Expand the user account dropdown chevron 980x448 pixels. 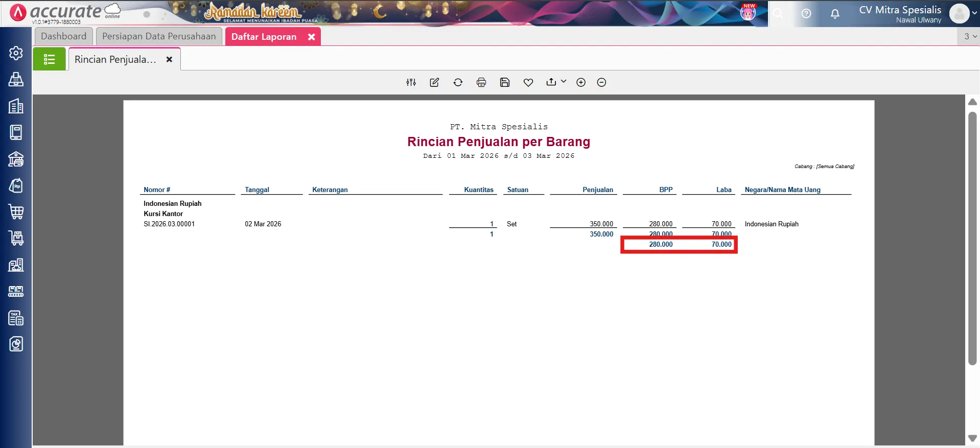[974, 14]
